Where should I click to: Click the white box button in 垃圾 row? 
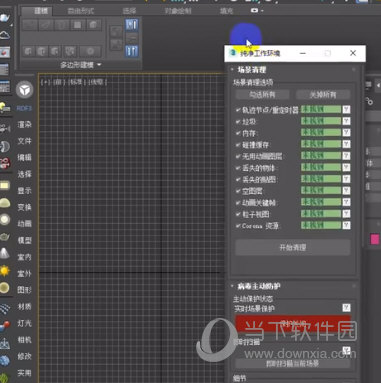(x=346, y=121)
